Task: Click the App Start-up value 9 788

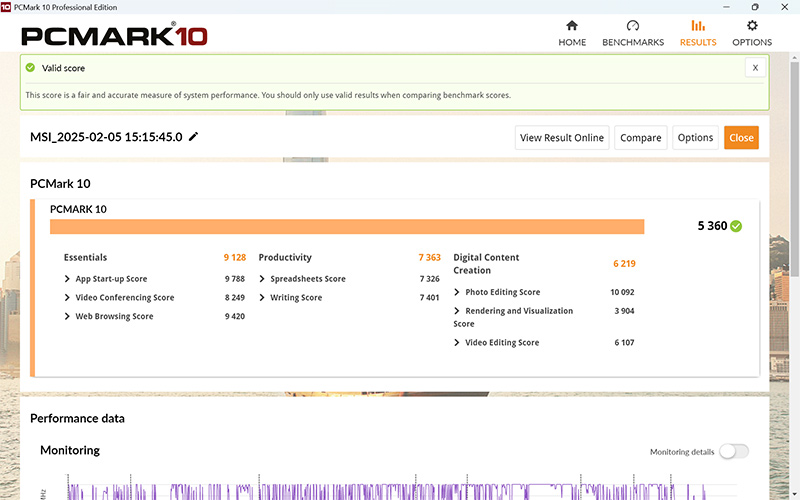Action: click(235, 279)
